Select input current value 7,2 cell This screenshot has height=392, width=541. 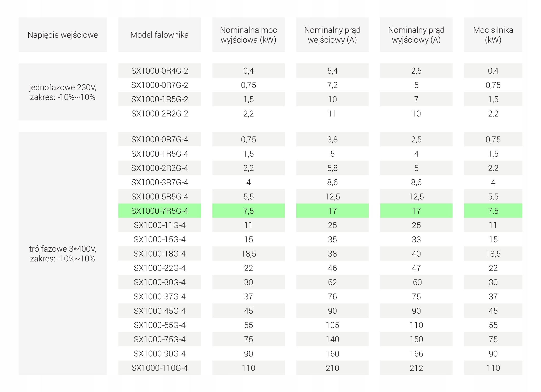pos(332,85)
